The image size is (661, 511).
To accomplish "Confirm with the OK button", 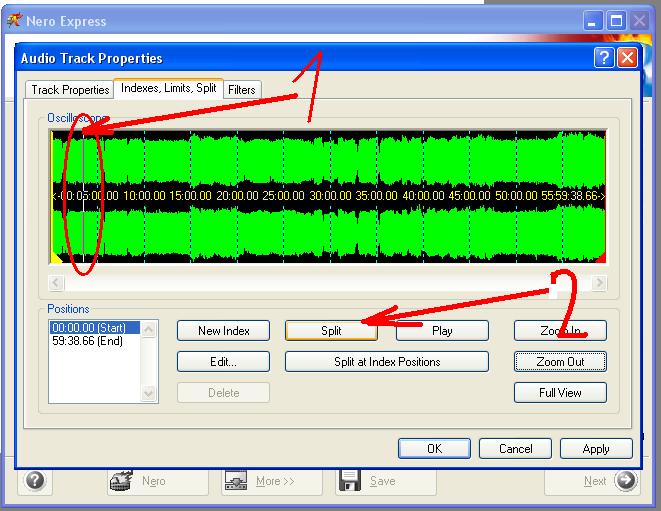I will [x=434, y=449].
